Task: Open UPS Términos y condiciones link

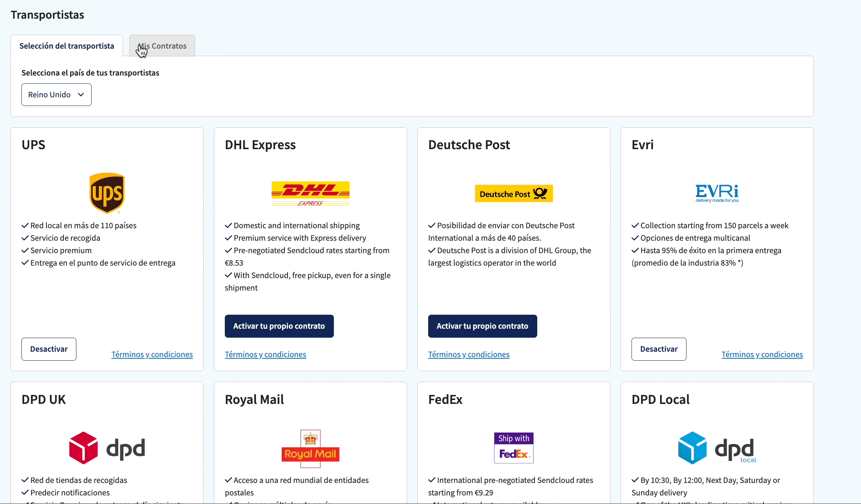Action: click(x=152, y=354)
